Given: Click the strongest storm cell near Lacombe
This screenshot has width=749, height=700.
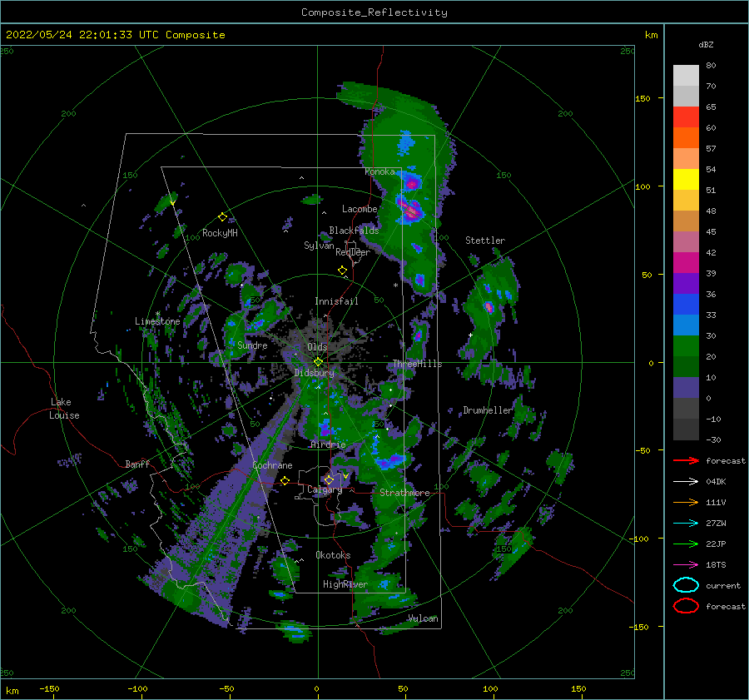Looking at the screenshot, I should pyautogui.click(x=409, y=211).
